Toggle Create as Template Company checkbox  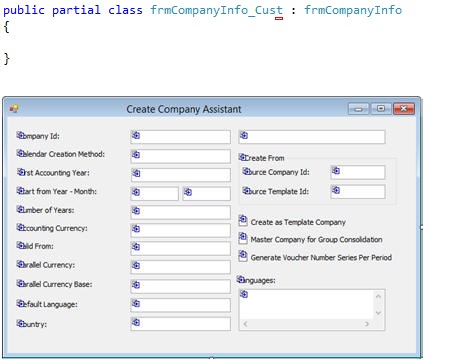tap(243, 220)
